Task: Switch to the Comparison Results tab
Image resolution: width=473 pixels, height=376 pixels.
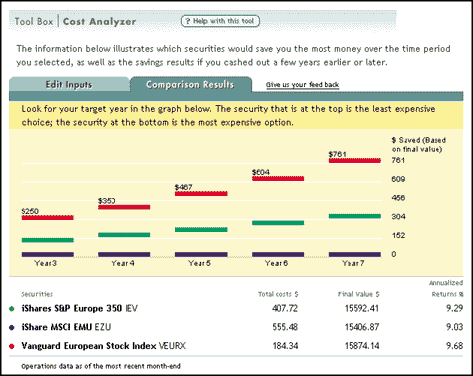Action: coord(190,85)
